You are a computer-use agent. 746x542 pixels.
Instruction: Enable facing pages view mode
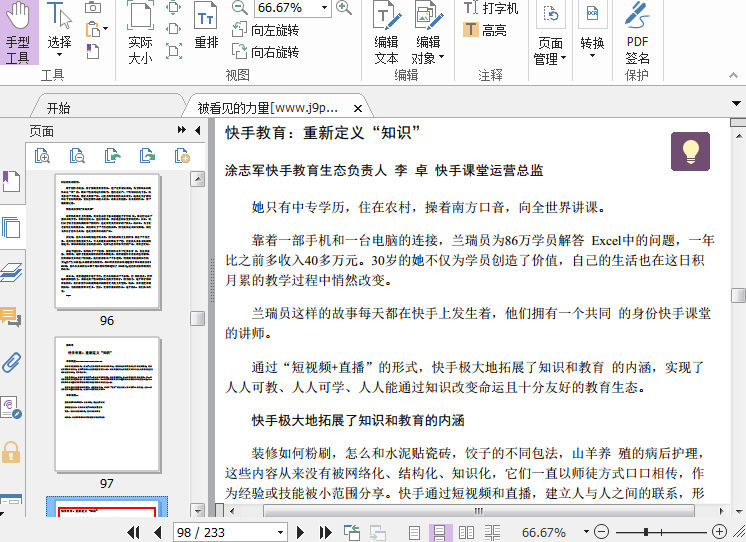[466, 532]
